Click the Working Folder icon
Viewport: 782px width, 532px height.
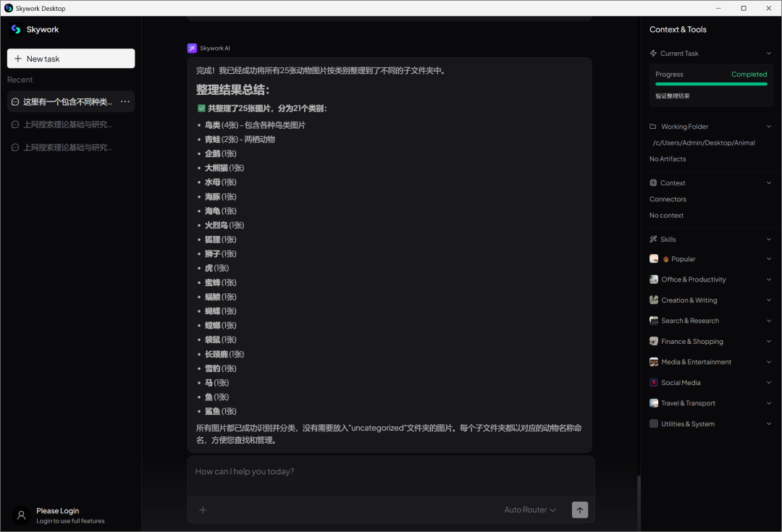[x=653, y=127]
